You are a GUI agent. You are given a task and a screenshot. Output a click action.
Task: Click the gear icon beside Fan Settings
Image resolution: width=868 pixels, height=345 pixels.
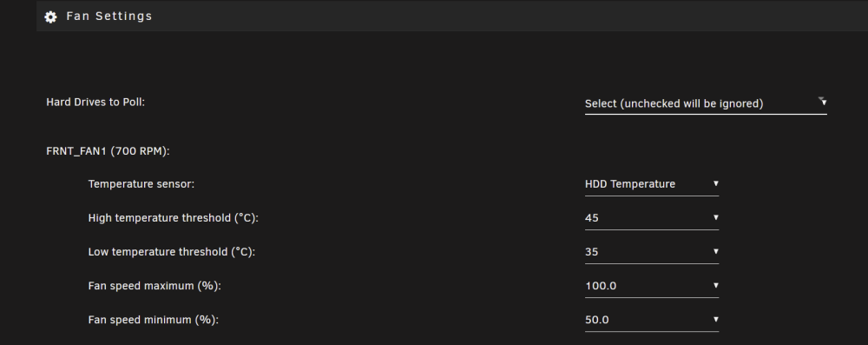pos(50,17)
